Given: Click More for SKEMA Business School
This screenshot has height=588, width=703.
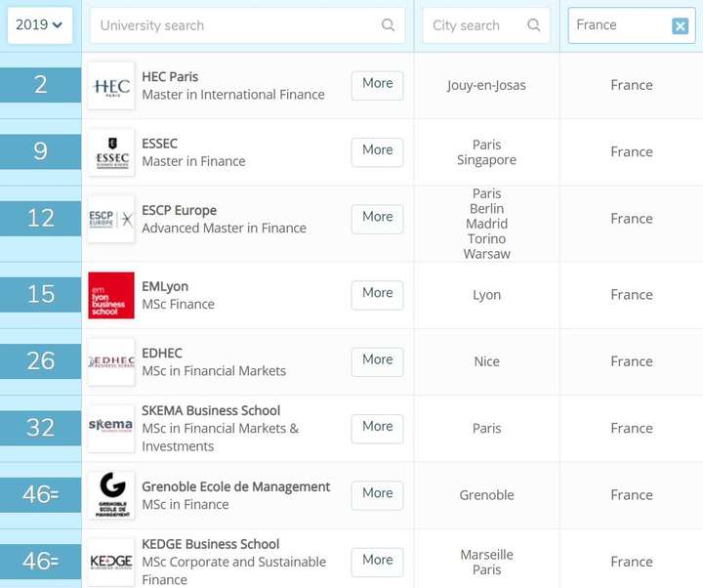Looking at the screenshot, I should point(378,429).
